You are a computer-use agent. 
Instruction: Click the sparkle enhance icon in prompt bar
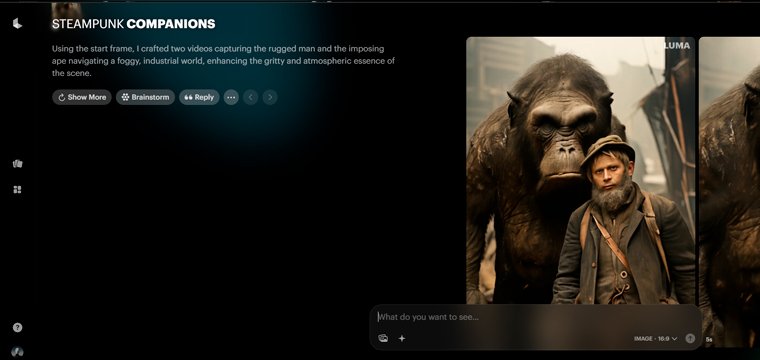402,338
